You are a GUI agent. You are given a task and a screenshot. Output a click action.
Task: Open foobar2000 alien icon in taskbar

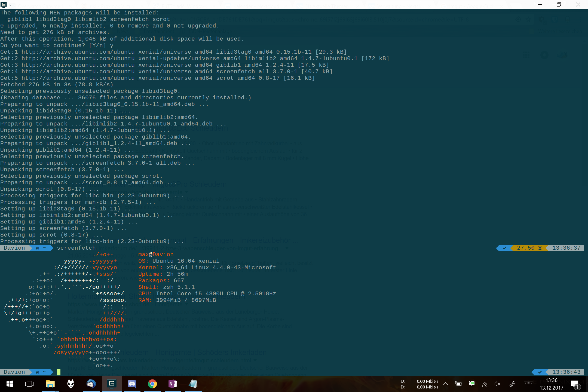71,384
